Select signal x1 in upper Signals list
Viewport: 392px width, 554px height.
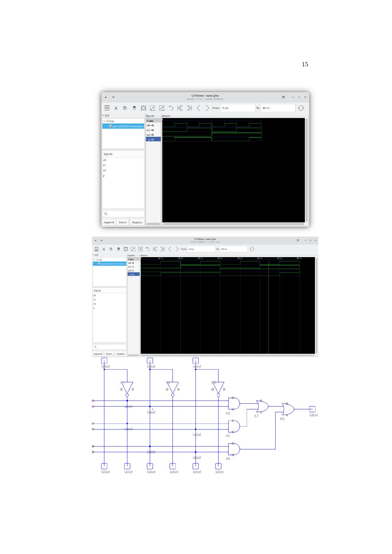pos(105,165)
